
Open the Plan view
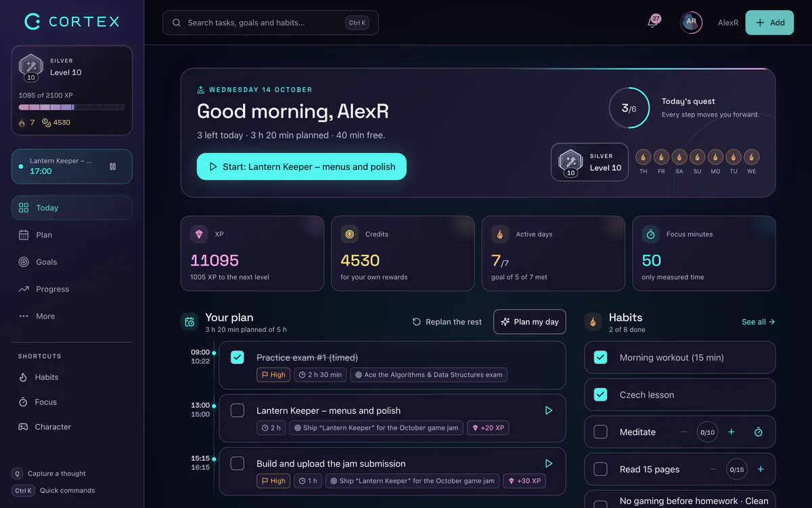tap(72, 235)
